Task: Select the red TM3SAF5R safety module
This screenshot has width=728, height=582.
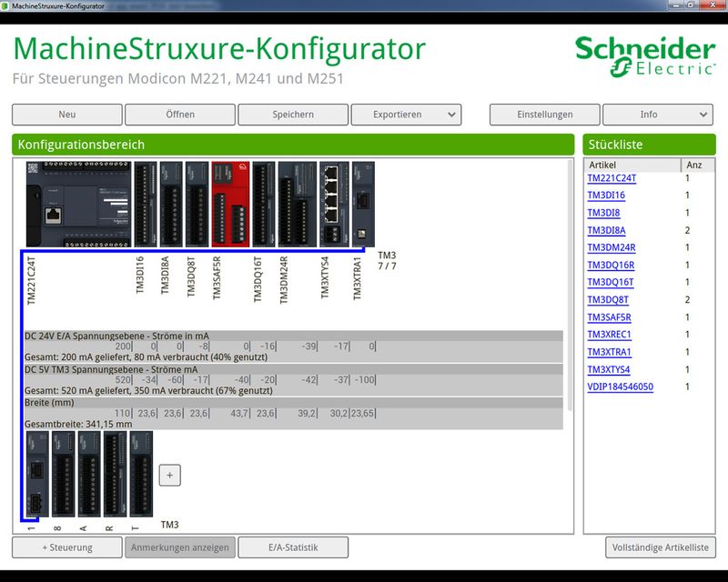Action: tap(230, 205)
